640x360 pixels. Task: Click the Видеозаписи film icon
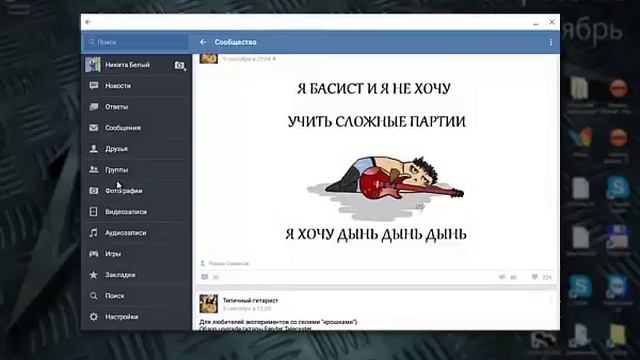93,212
